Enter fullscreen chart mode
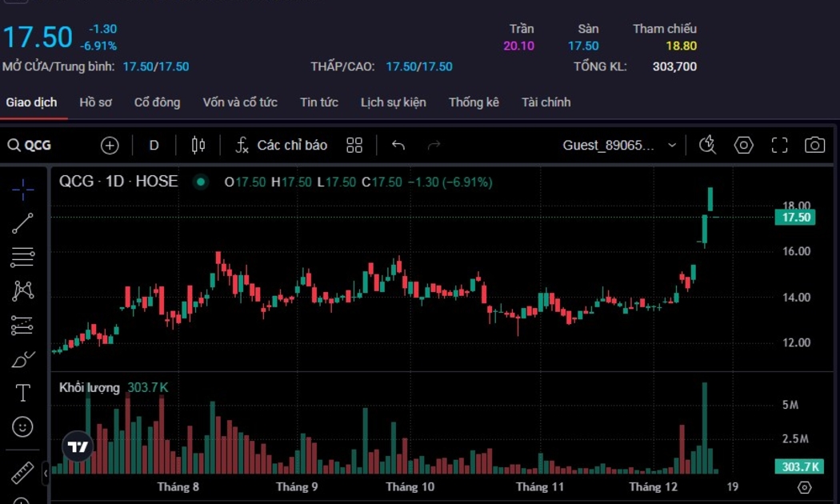 (x=779, y=145)
